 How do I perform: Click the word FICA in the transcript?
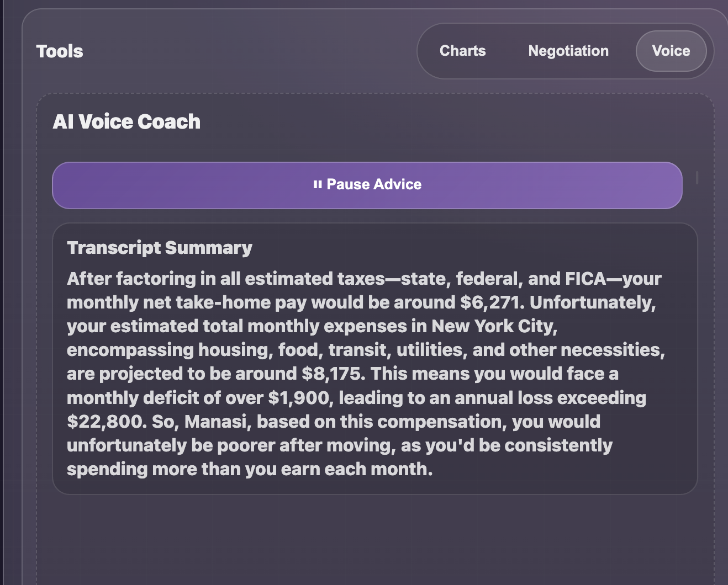585,279
